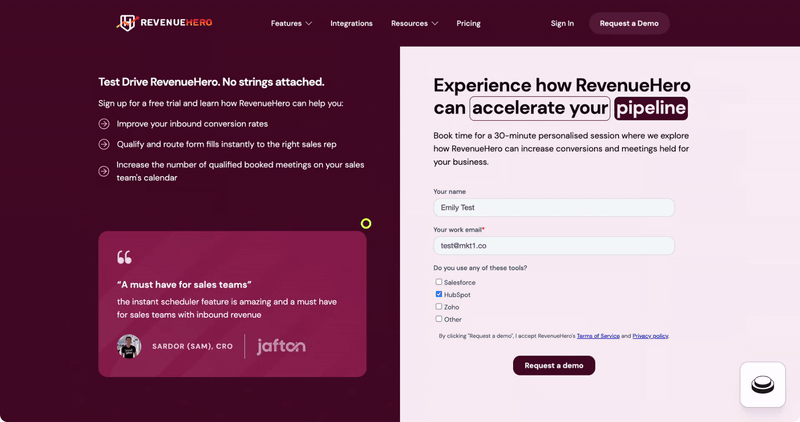Click 'Do you use any of these tools?' label

[x=480, y=268]
